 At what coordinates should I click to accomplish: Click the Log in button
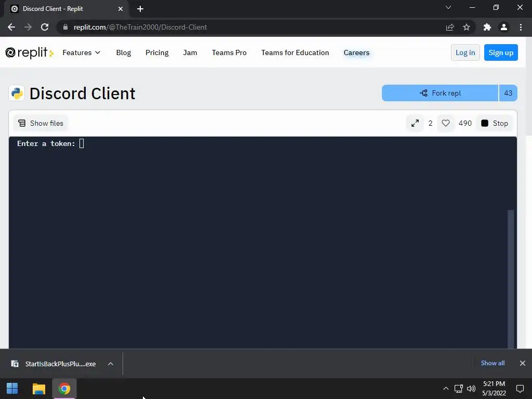465,52
